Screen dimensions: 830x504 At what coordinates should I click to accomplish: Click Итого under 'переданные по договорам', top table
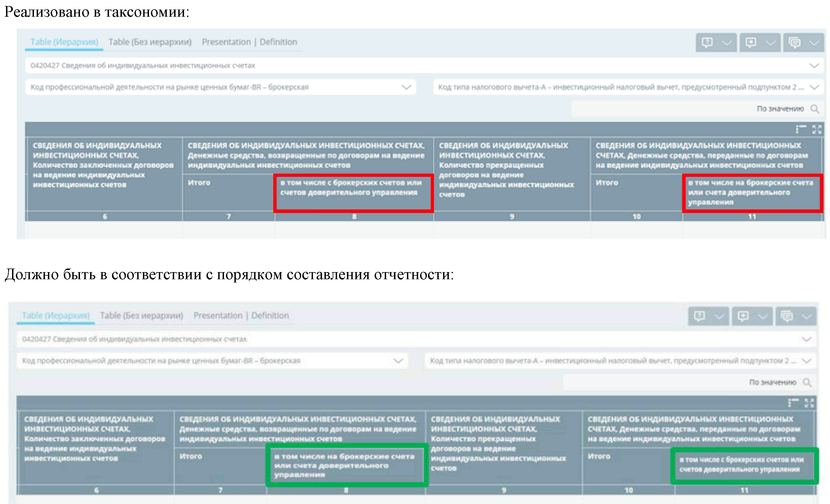607,183
